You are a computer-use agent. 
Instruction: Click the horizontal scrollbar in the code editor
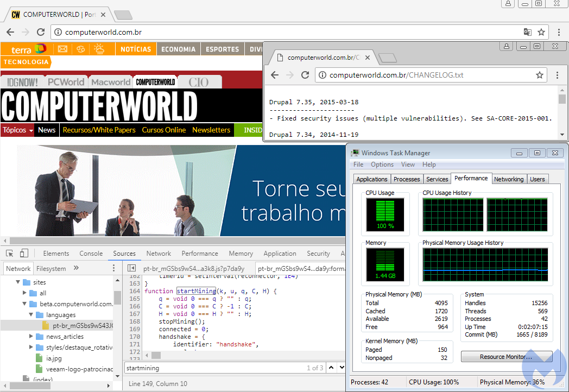[156, 355]
